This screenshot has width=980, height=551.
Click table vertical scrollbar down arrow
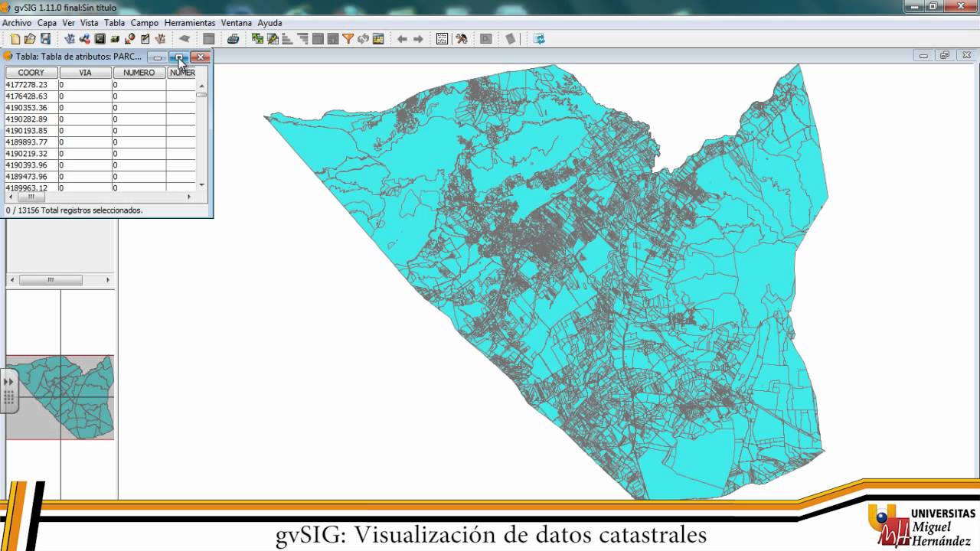201,185
